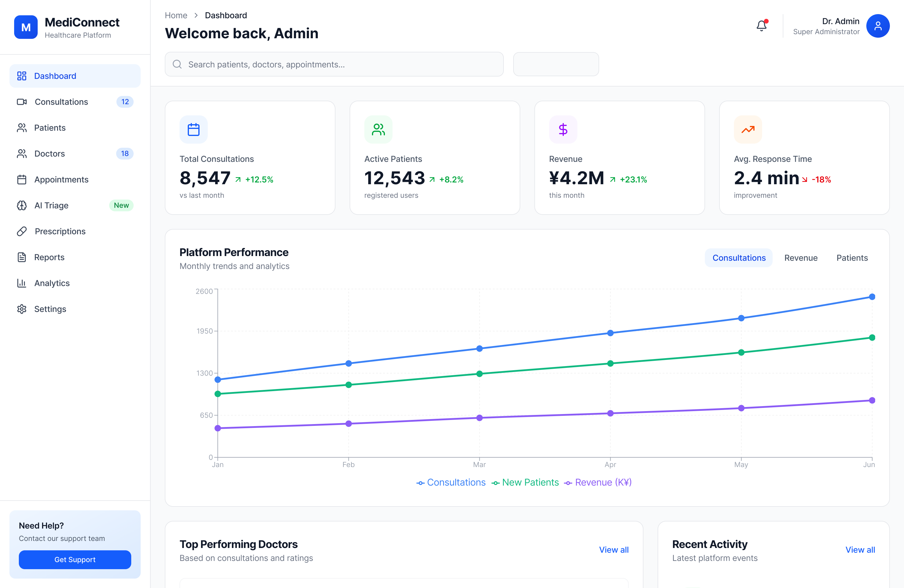This screenshot has height=588, width=904.
Task: Hide the Consultations line via the chart legend
Action: pos(451,482)
